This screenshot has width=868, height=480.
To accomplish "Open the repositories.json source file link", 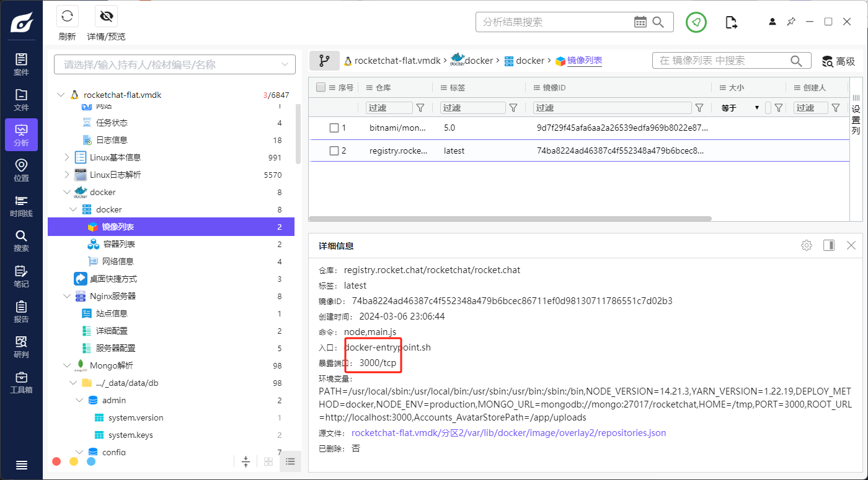I will pyautogui.click(x=508, y=433).
